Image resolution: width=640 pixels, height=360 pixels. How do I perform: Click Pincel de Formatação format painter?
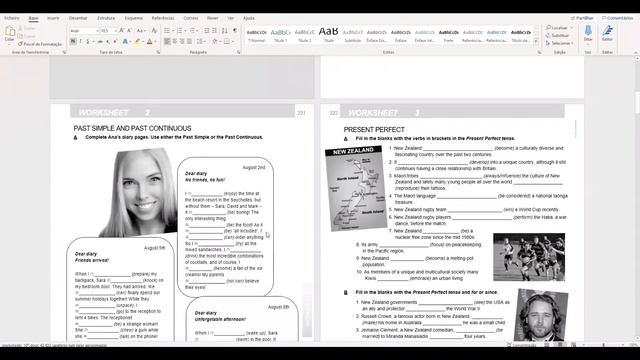pos(40,44)
